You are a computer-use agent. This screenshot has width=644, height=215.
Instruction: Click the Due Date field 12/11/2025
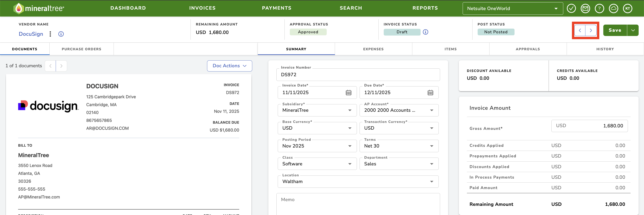tap(399, 93)
